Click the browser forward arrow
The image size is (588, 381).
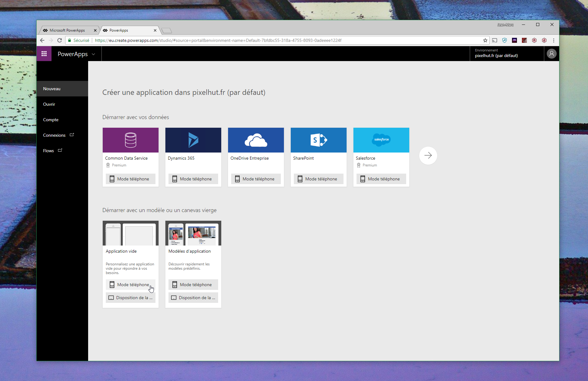click(51, 40)
